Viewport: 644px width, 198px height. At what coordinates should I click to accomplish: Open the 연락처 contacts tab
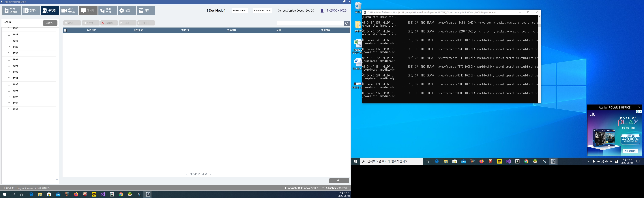click(31, 10)
